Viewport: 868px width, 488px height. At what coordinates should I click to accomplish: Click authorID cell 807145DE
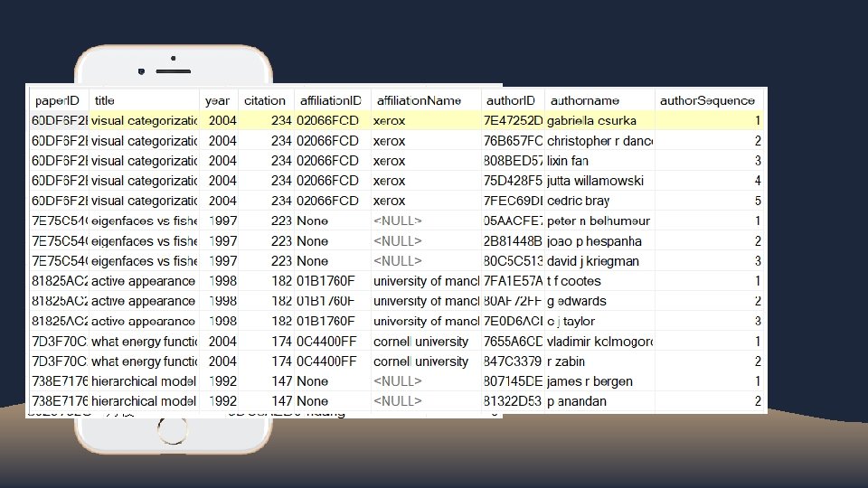click(514, 381)
